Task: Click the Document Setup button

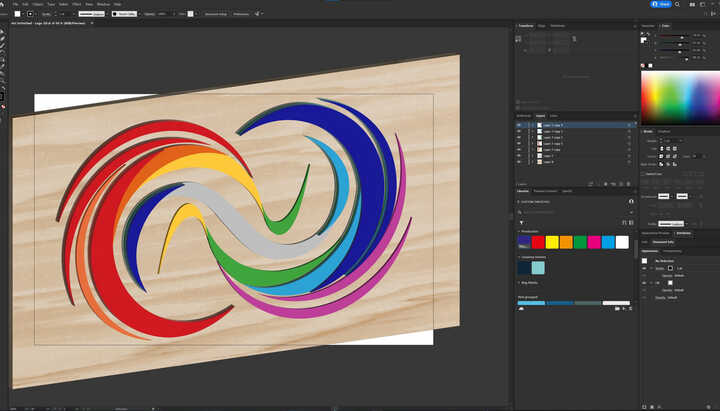Action: tap(216, 14)
